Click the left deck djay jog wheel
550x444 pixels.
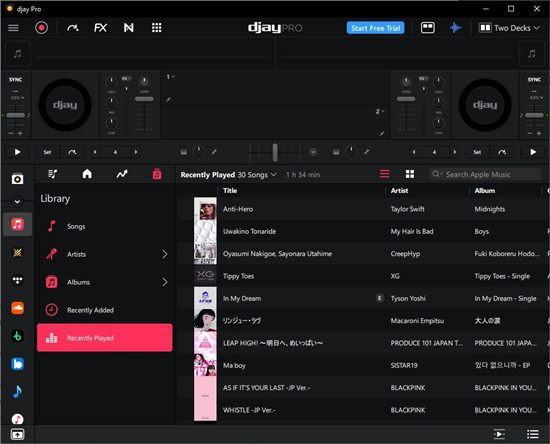click(x=65, y=105)
